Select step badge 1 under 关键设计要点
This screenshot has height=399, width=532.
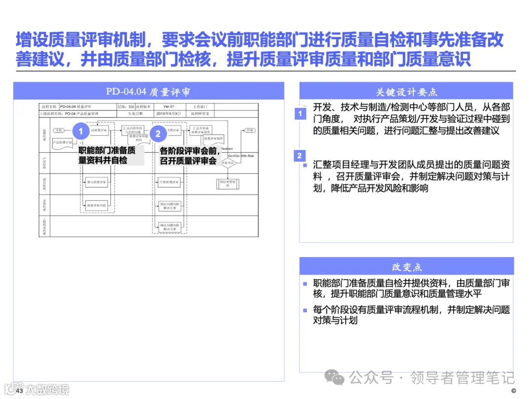(x=299, y=113)
